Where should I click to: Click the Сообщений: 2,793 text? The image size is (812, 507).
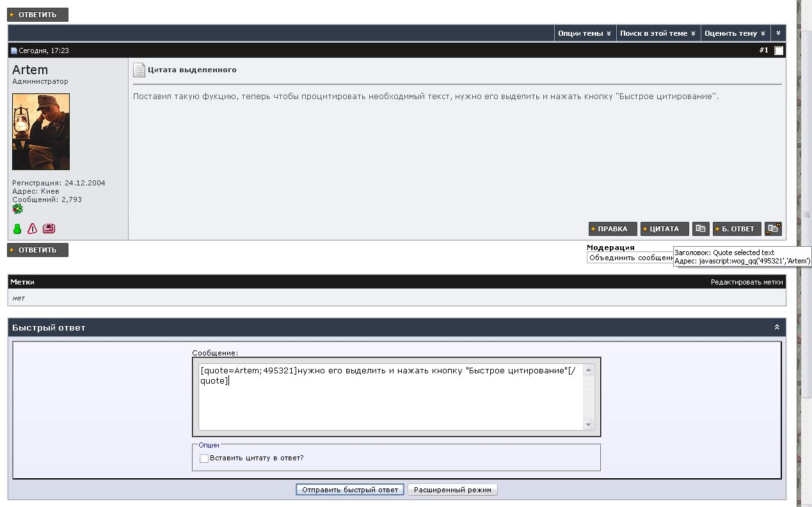point(47,199)
